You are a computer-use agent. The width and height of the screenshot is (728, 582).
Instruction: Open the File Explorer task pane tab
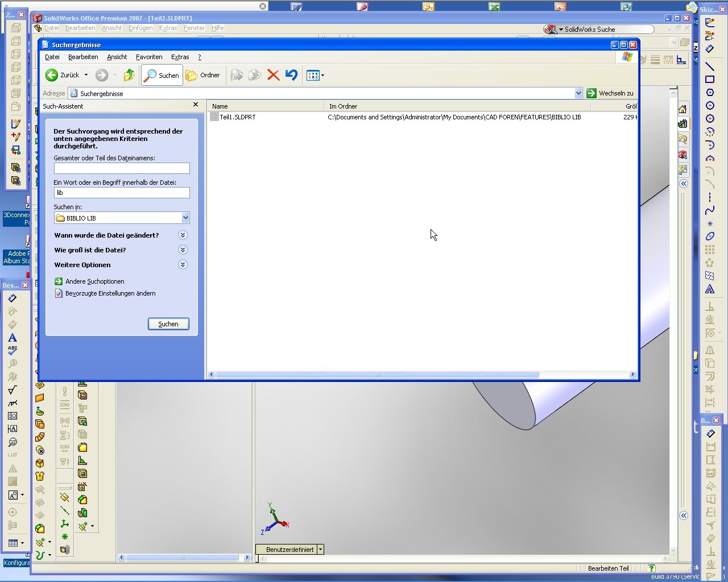coord(682,139)
